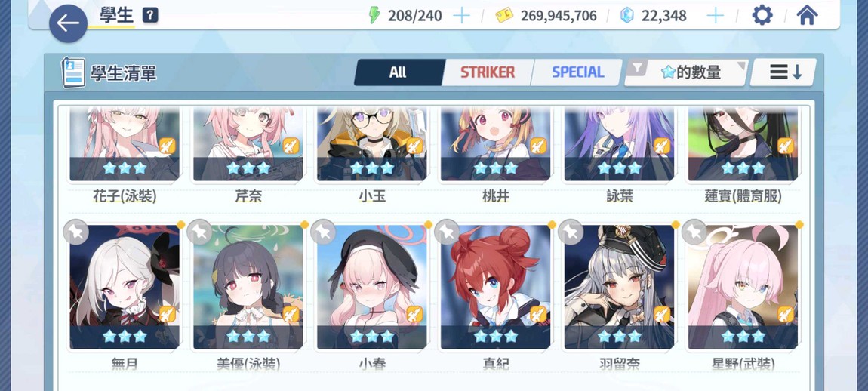The width and height of the screenshot is (868, 391).
Task: Click the filter funnel icon
Action: 638,68
